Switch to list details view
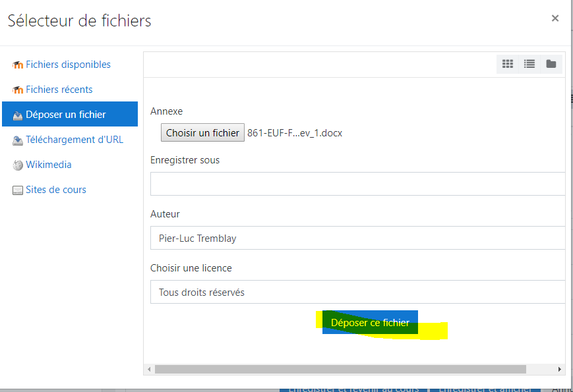Viewport: 573px width, 392px height. coord(529,64)
